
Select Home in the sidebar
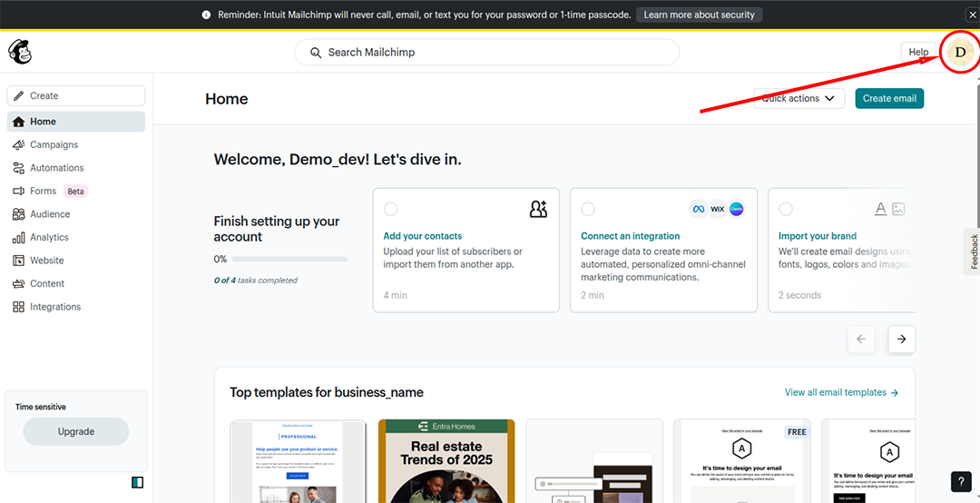[x=76, y=122]
